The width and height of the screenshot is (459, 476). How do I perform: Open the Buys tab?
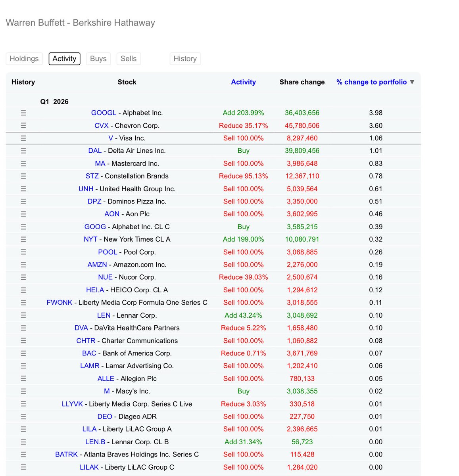(x=98, y=59)
